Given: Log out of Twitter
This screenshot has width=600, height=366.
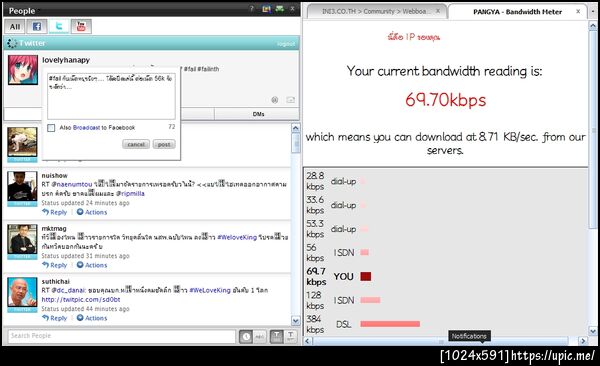Looking at the screenshot, I should point(286,44).
